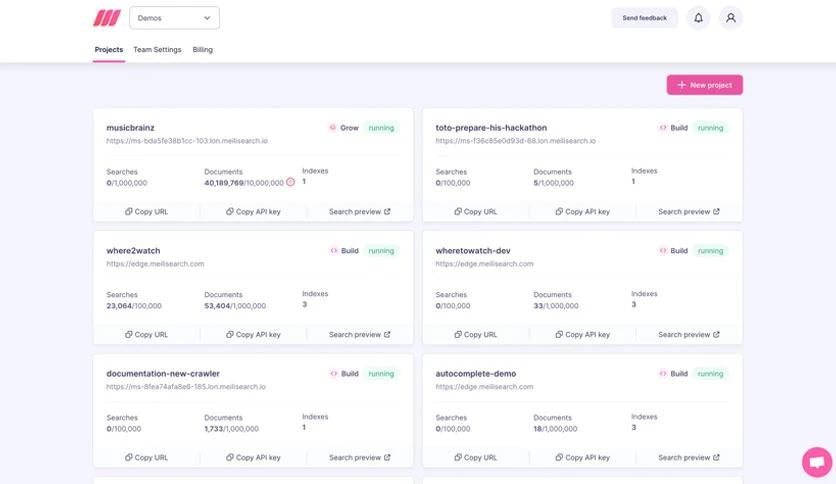Click the Grow plan icon on musicbrainz
The height and width of the screenshot is (484, 836).
(333, 128)
